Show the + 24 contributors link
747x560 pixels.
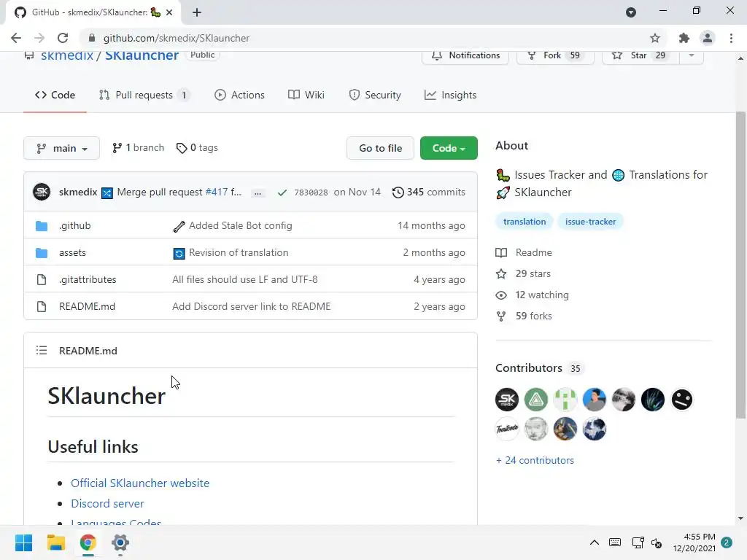point(535,461)
